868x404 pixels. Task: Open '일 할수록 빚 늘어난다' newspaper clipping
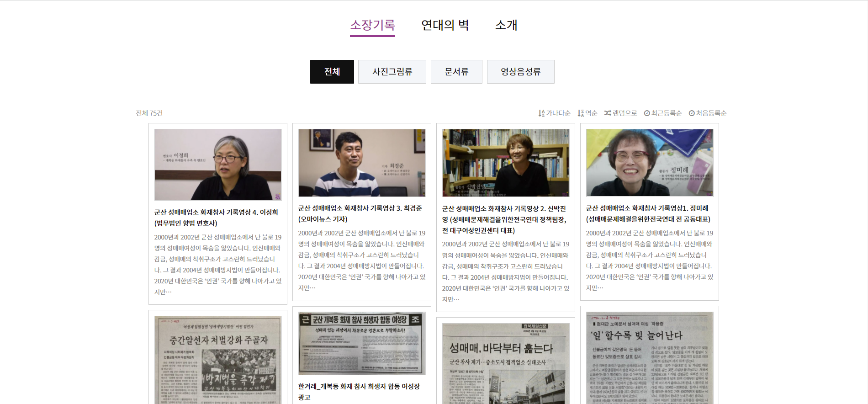[649, 357]
